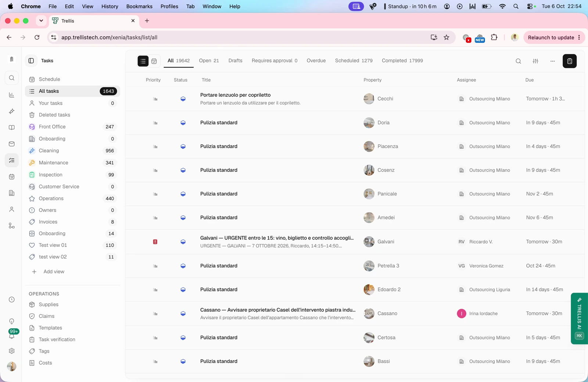The width and height of the screenshot is (588, 382).
Task: Open the Cecchi property thumbnail
Action: coord(369,99)
